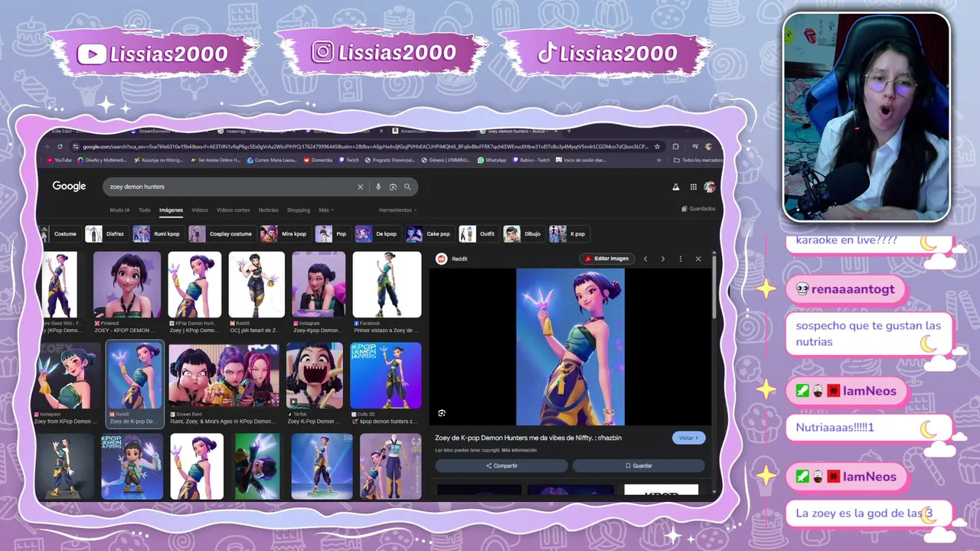
Task: Show hidden bookmarks with double-chevron
Action: (x=658, y=160)
